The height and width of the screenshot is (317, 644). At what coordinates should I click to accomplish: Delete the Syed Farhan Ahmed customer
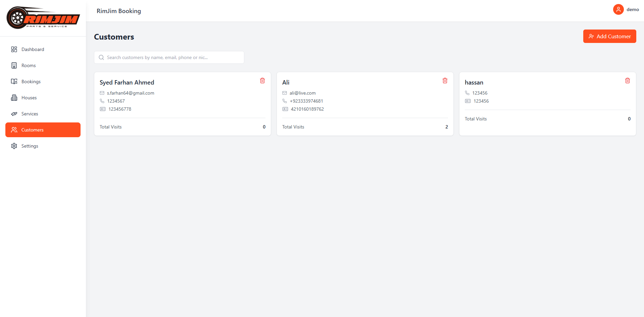tap(262, 81)
